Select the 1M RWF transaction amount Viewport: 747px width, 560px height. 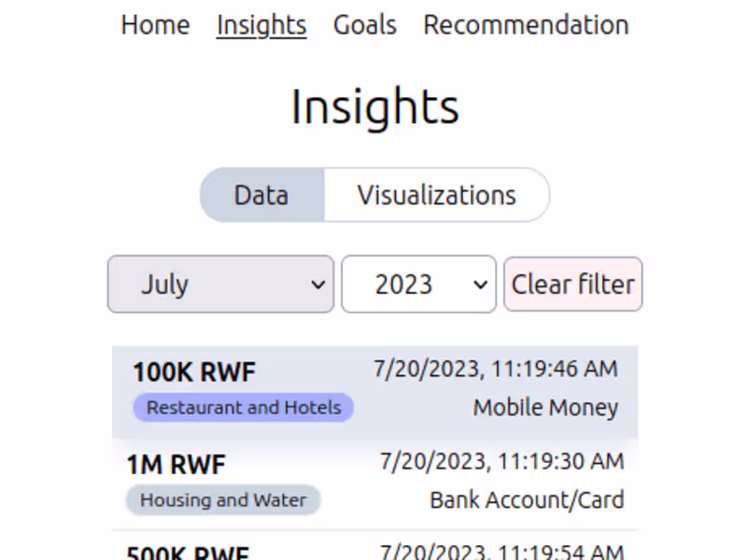tap(176, 464)
